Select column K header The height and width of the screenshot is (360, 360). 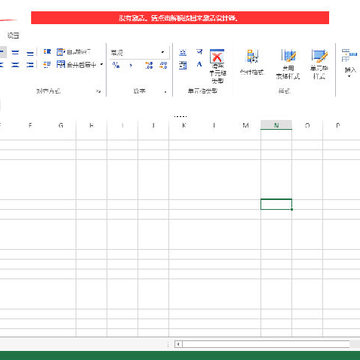click(x=184, y=125)
